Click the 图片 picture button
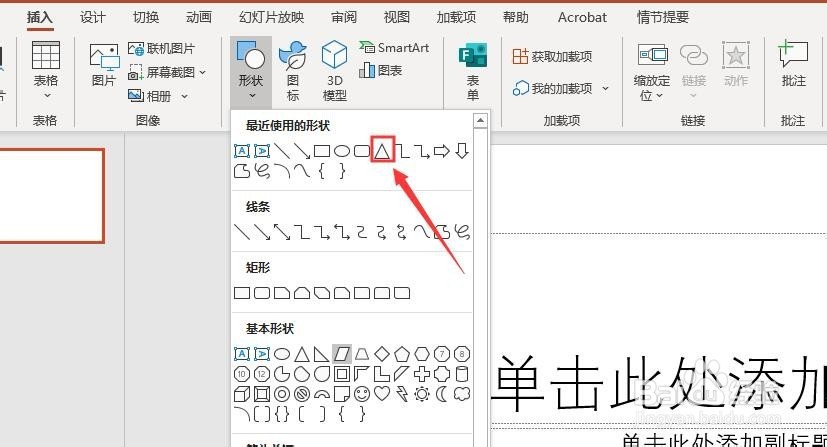 point(104,65)
